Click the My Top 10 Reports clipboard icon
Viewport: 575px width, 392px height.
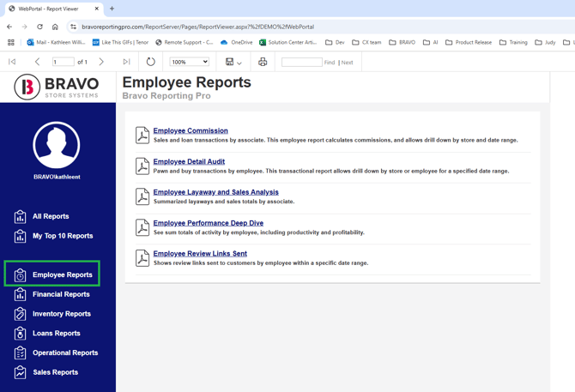21,236
